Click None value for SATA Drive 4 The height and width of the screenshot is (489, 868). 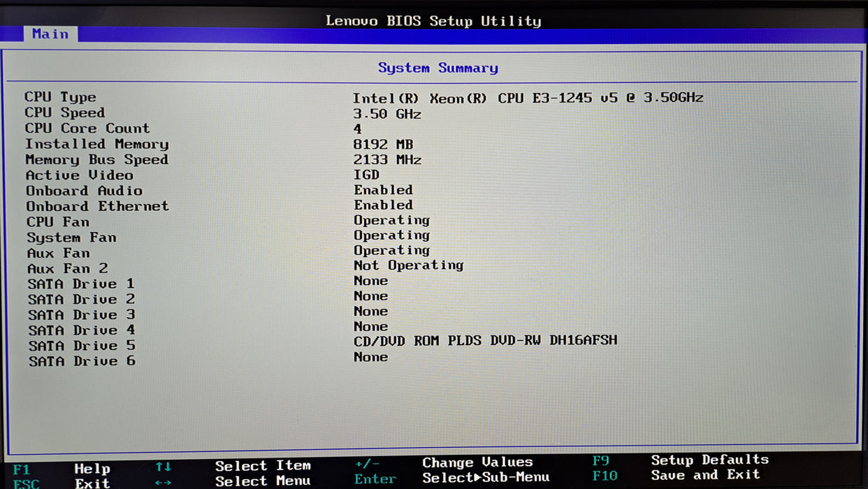370,327
